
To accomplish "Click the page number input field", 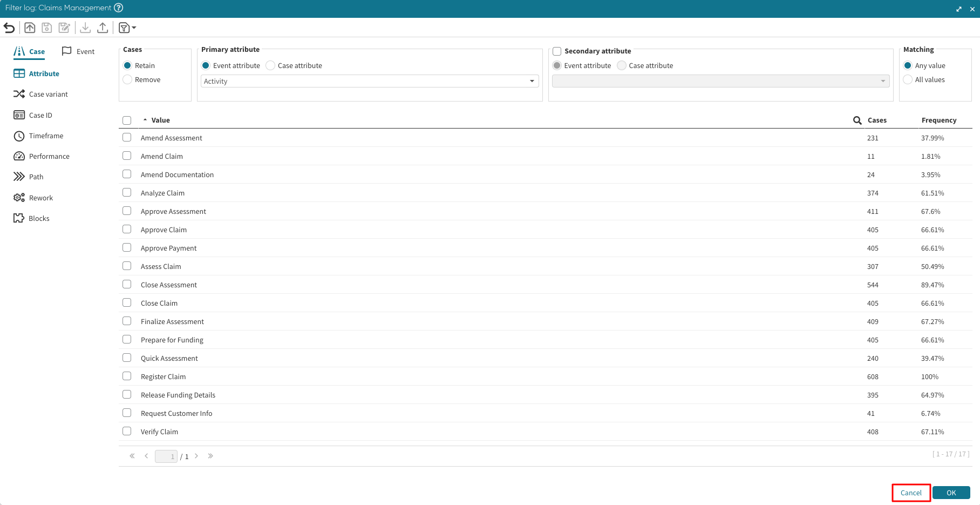I will pos(166,456).
